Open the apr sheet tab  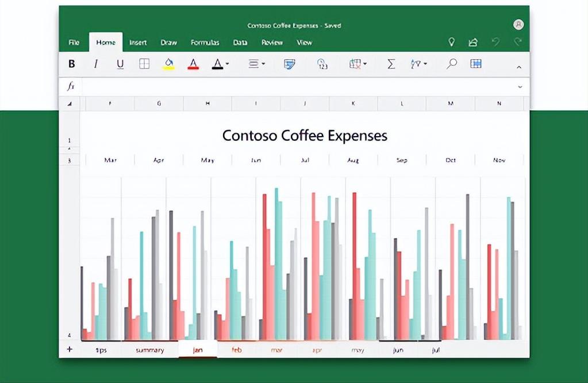[x=317, y=350]
